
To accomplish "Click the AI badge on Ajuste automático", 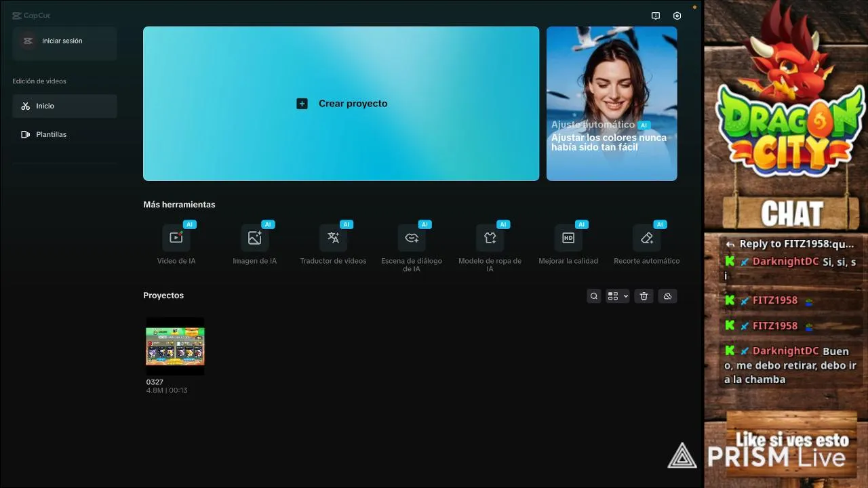I will (644, 125).
